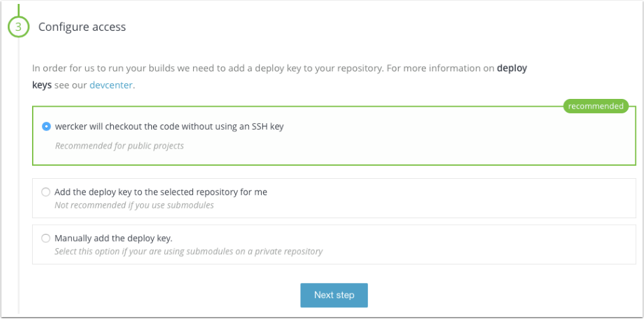Click 'Recommended for public projects' hint text

(x=120, y=146)
